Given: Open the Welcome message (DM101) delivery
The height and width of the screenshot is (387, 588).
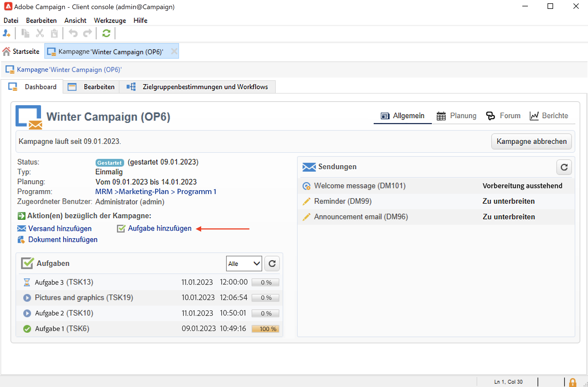Looking at the screenshot, I should tap(359, 186).
